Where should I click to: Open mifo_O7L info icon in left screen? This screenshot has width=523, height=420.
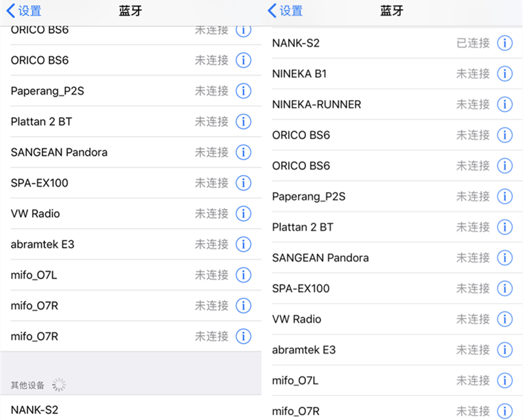[x=243, y=275]
